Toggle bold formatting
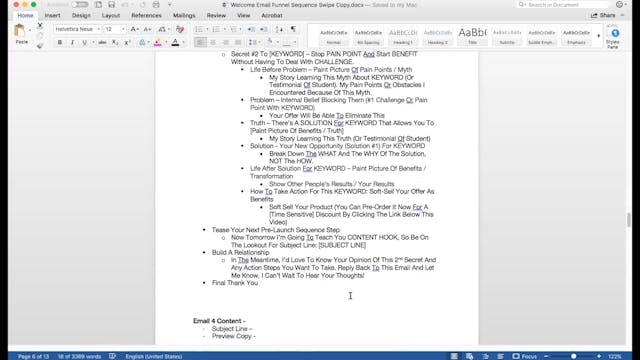This screenshot has width=640, height=360. (60, 42)
